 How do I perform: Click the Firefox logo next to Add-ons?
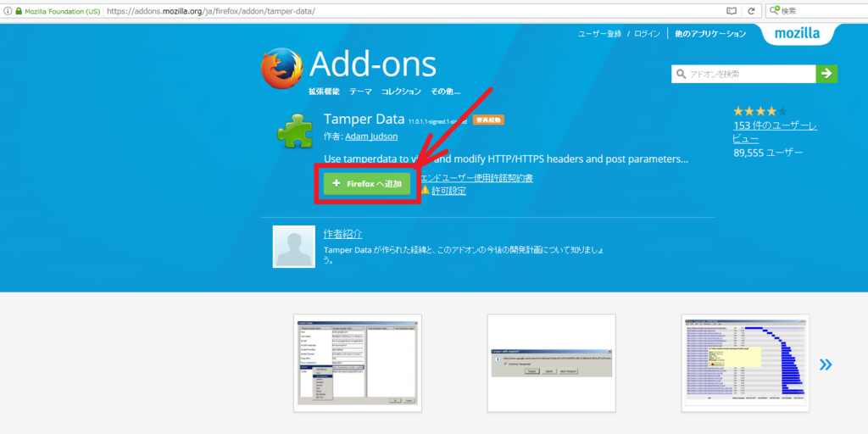click(x=282, y=70)
